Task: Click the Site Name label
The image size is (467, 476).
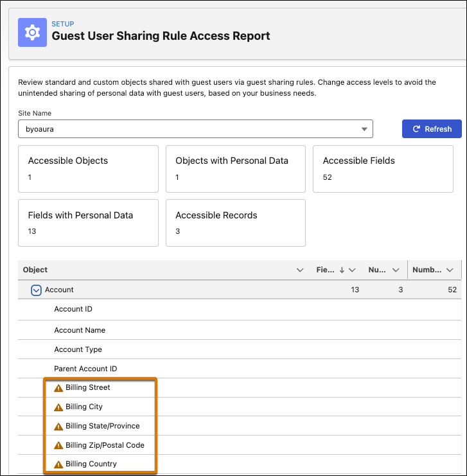Action: click(35, 113)
